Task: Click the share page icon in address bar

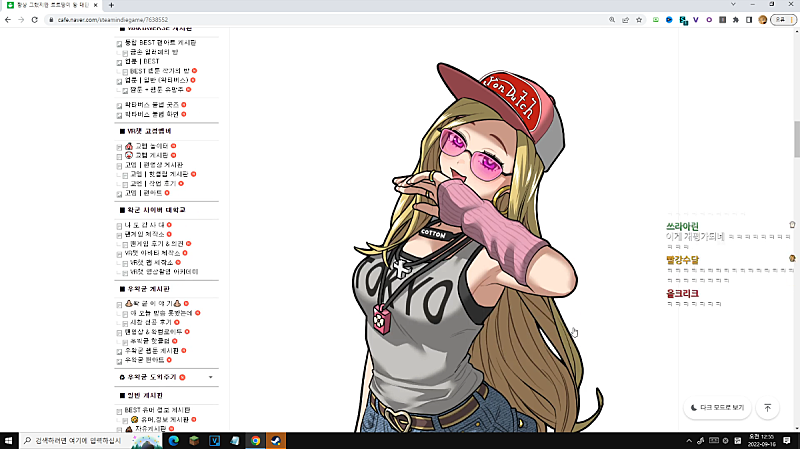Action: click(x=626, y=20)
